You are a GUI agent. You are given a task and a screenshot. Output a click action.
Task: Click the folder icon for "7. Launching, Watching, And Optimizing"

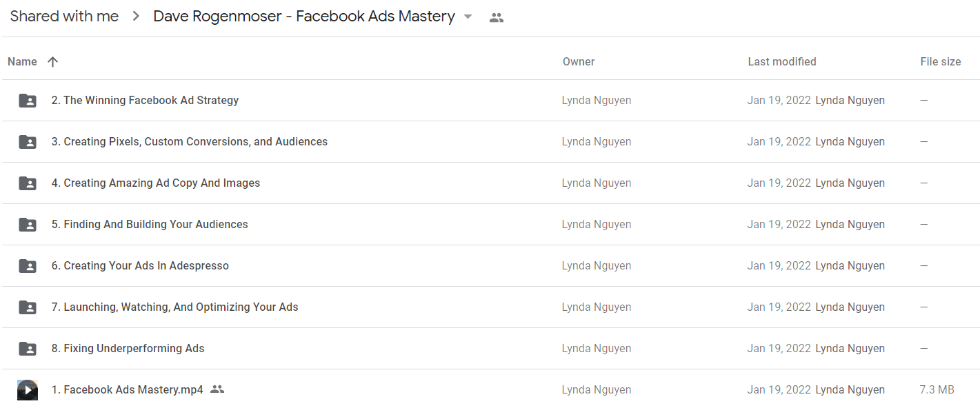point(28,307)
